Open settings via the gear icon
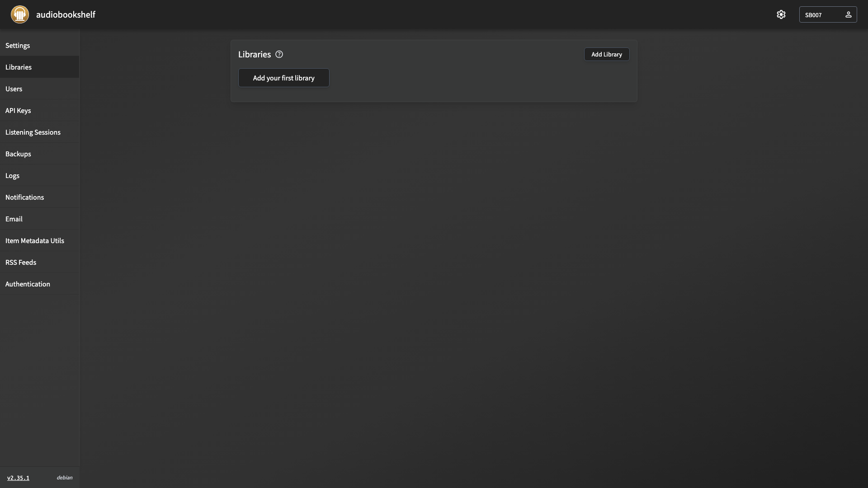 (781, 14)
